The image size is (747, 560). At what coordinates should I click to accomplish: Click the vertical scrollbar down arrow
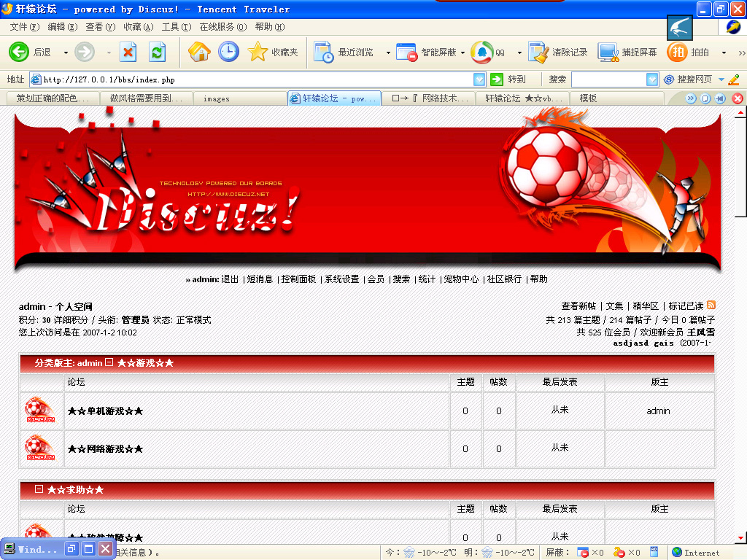coord(741,538)
